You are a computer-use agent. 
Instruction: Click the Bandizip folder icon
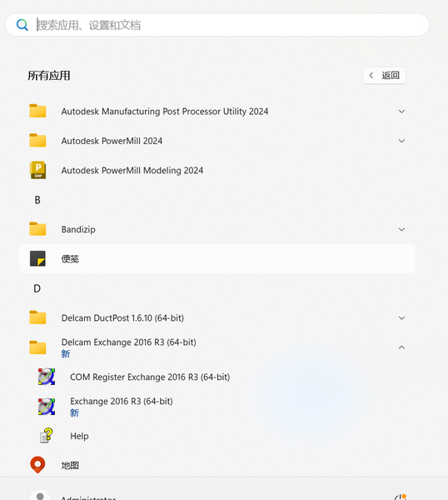click(37, 229)
